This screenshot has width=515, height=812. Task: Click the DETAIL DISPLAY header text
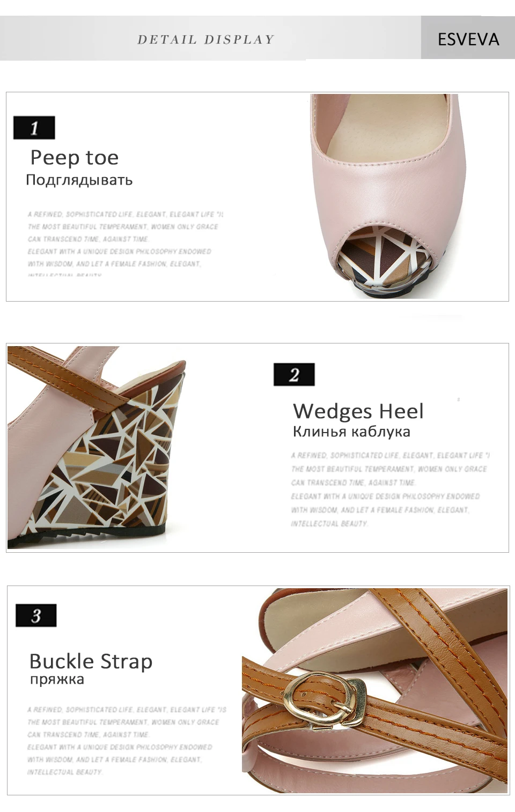[x=205, y=39]
